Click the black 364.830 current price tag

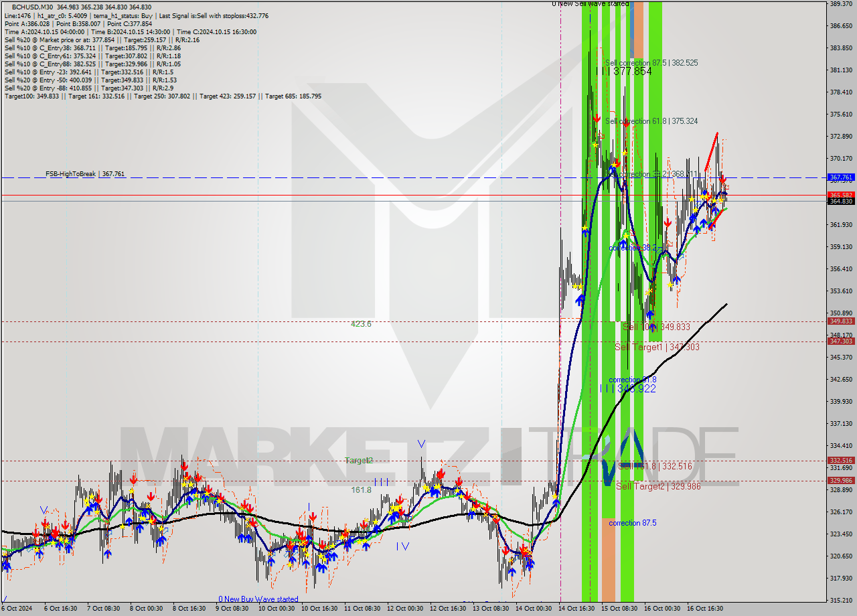coord(841,202)
